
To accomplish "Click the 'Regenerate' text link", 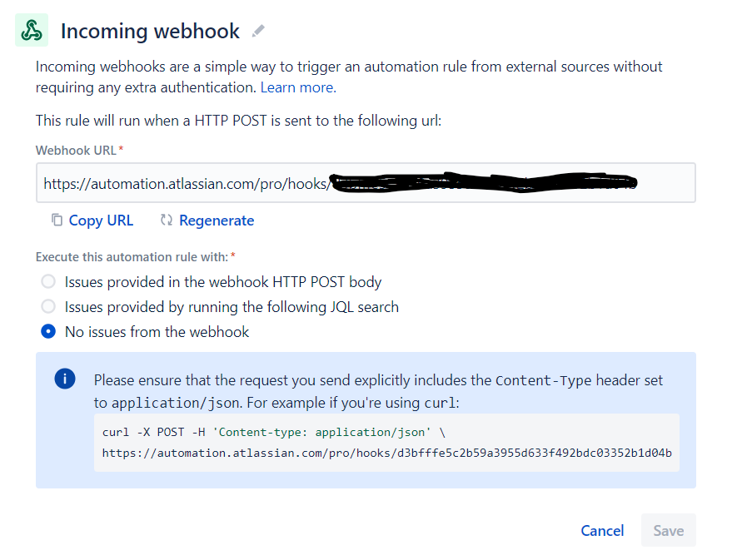I will (x=217, y=221).
